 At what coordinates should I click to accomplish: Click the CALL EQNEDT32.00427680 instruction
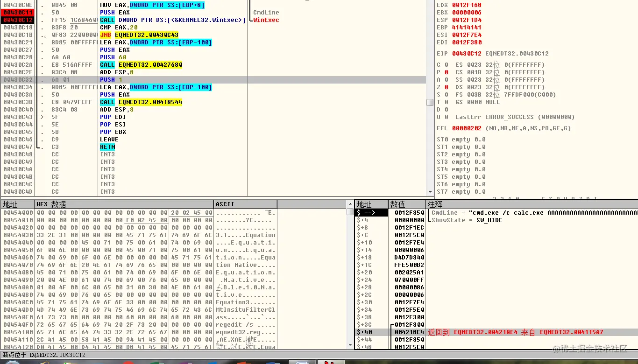coord(141,65)
